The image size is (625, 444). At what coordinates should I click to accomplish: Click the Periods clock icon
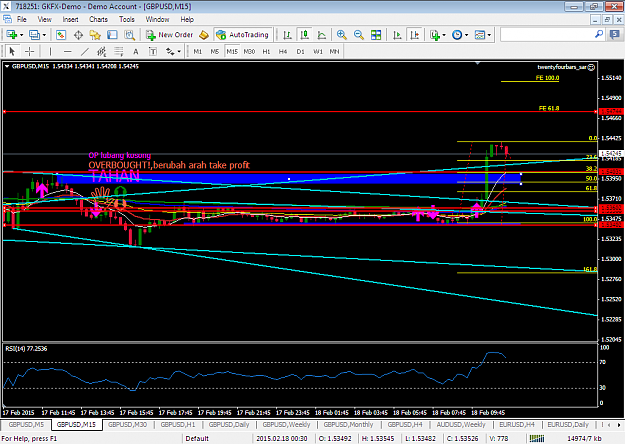click(x=457, y=35)
